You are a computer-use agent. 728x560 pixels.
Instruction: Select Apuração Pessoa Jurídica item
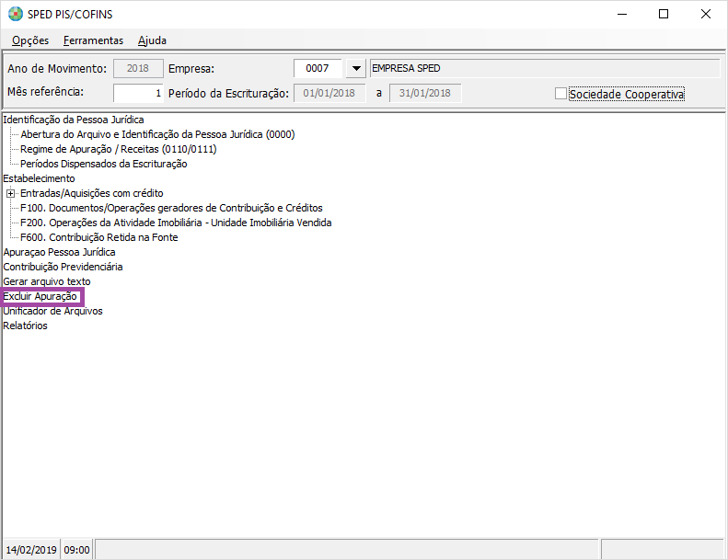click(60, 252)
